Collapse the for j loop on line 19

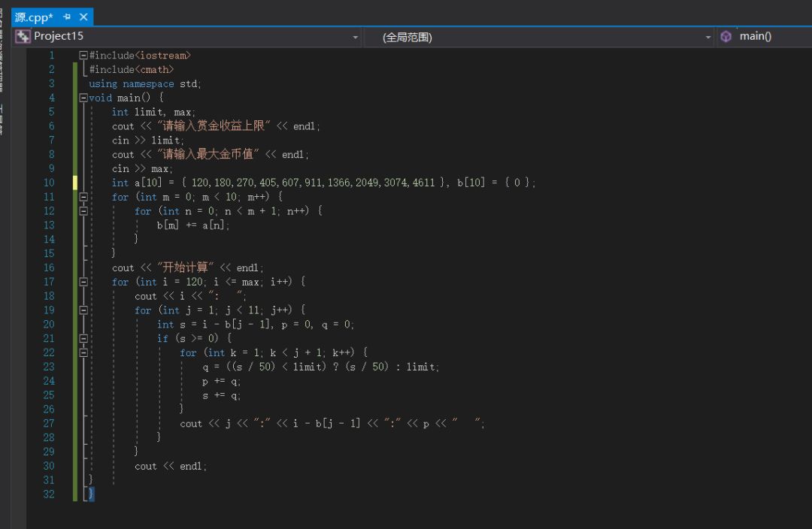[83, 310]
